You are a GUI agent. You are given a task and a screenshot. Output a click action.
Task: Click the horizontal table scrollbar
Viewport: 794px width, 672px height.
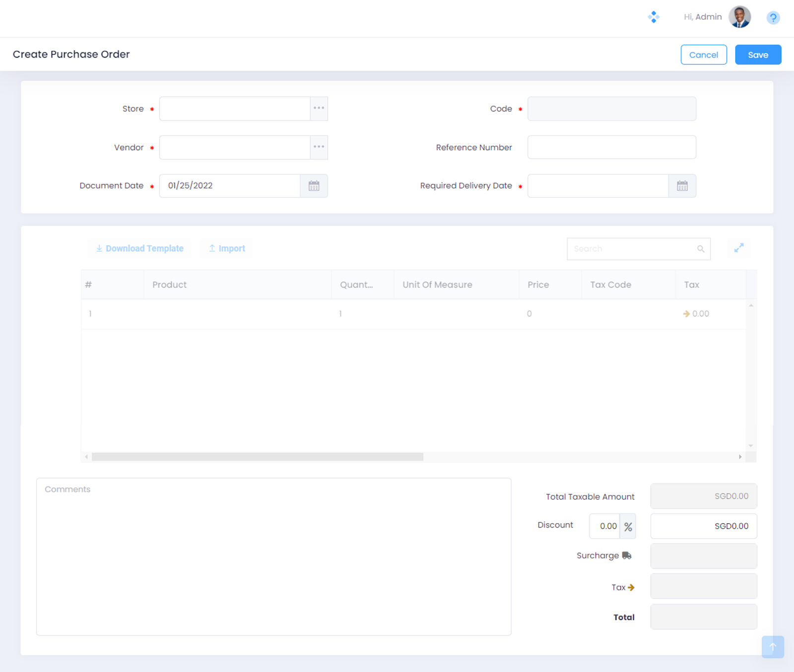coord(257,457)
